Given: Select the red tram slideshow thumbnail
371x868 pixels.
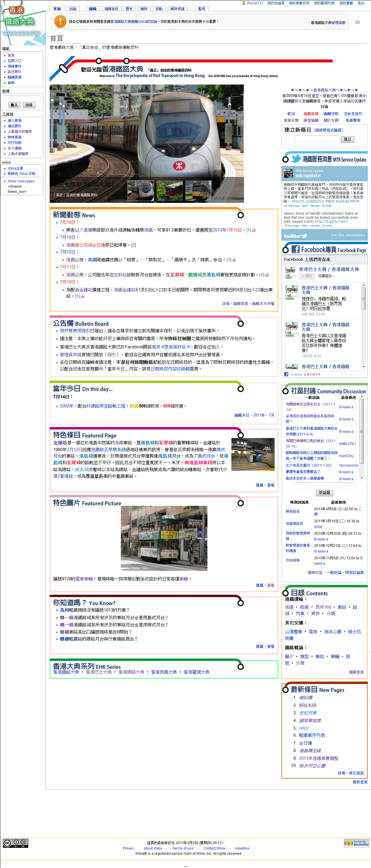Looking at the screenshot, I should pyautogui.click(x=170, y=191).
